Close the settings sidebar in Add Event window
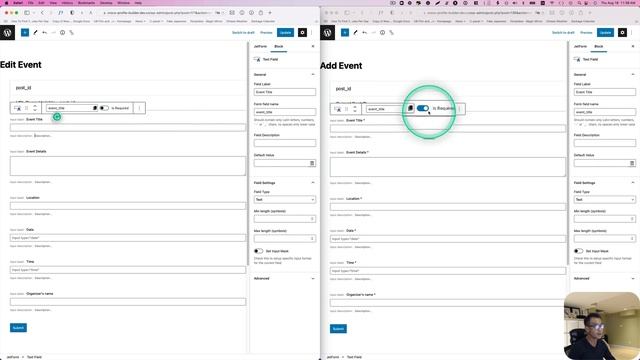 [x=633, y=47]
